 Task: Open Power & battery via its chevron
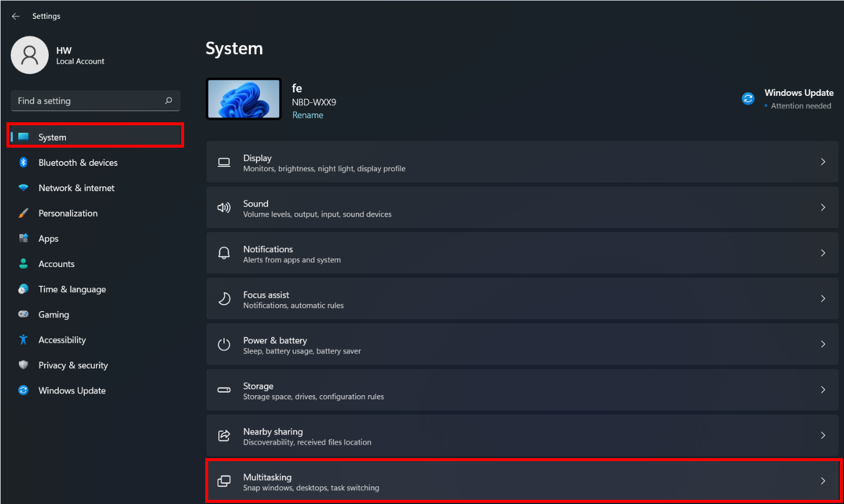point(823,344)
